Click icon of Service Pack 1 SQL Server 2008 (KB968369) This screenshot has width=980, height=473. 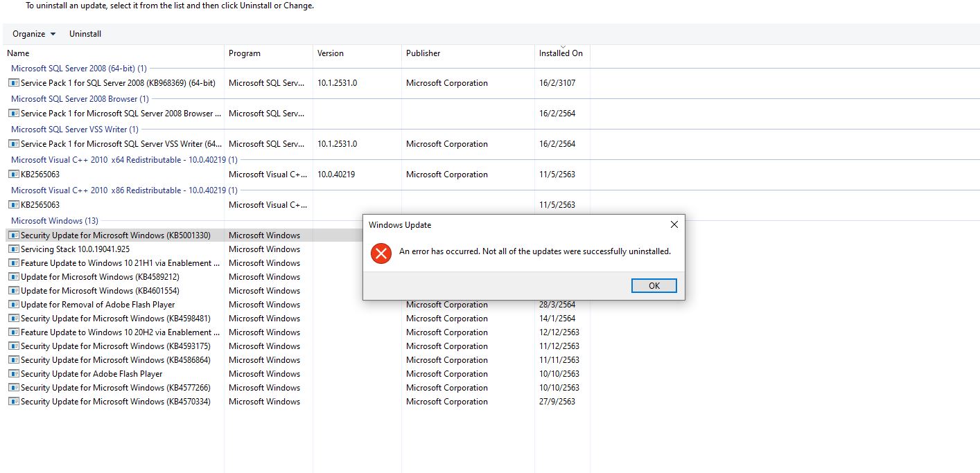[x=14, y=83]
